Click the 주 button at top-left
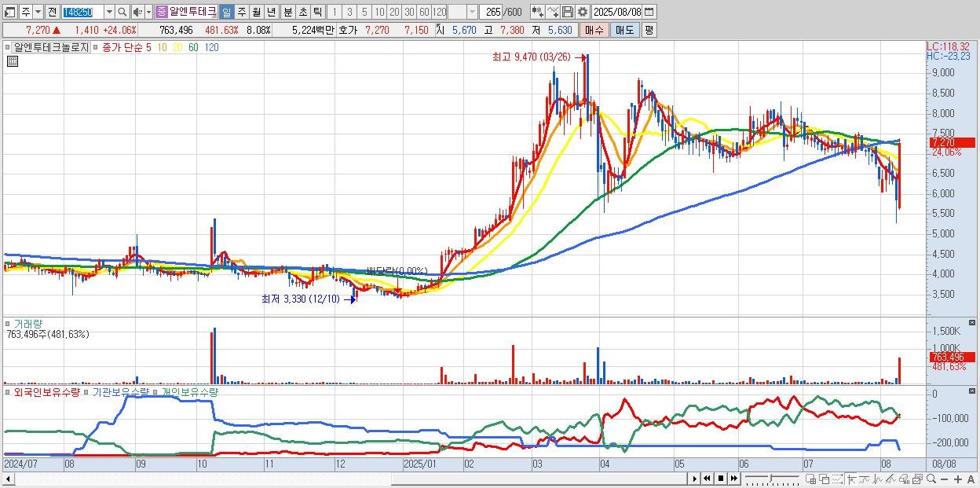Image resolution: width=980 pixels, height=488 pixels. (x=26, y=12)
